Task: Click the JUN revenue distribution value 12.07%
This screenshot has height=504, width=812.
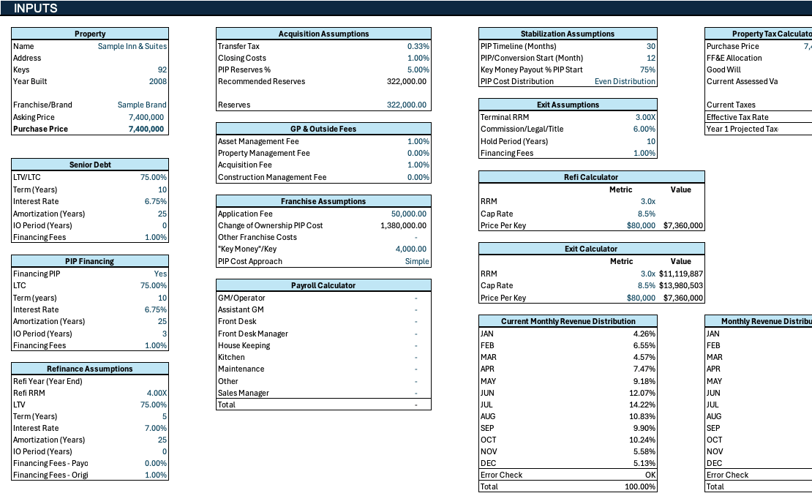Action: 642,393
